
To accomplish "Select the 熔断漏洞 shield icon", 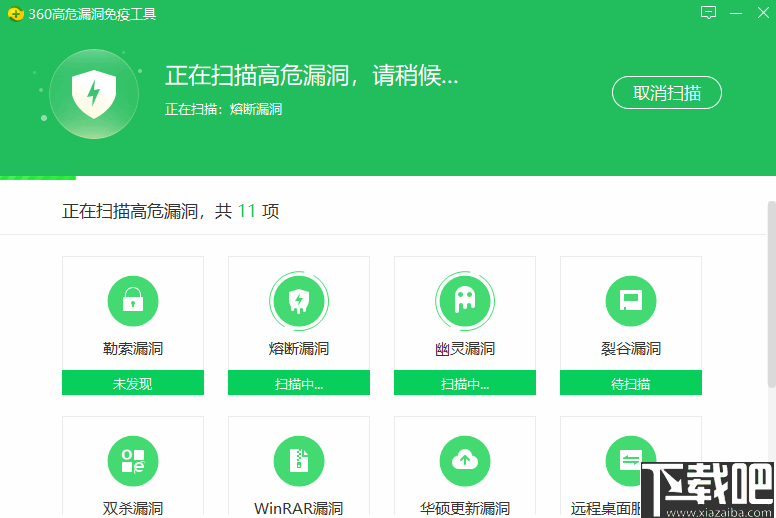I will 298,301.
